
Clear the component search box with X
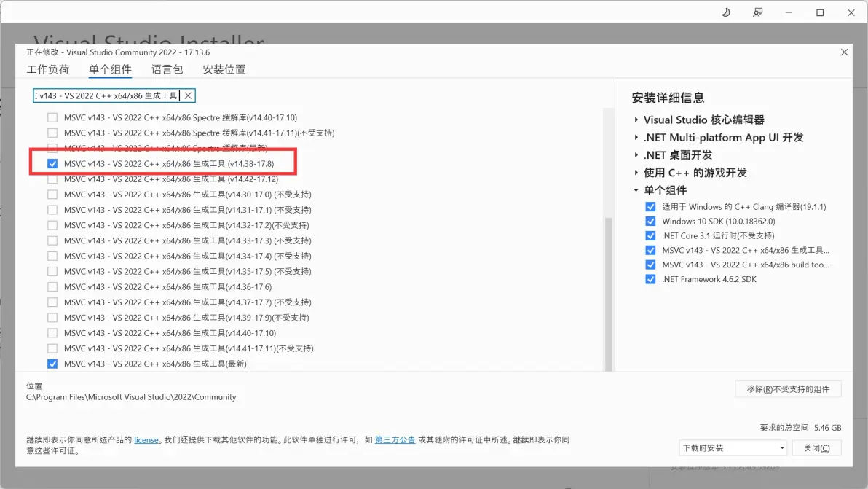tap(188, 95)
